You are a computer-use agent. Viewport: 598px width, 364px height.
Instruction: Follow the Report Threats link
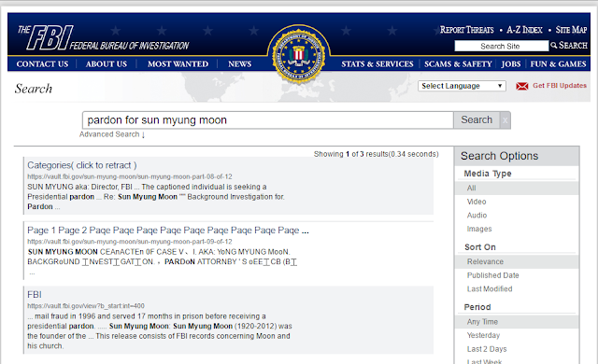click(467, 30)
